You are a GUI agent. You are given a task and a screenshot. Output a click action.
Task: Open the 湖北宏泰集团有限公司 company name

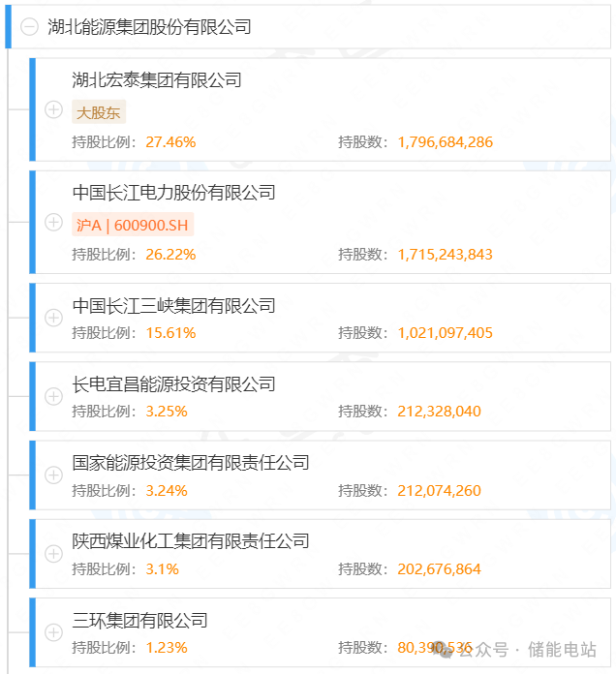coord(157,80)
